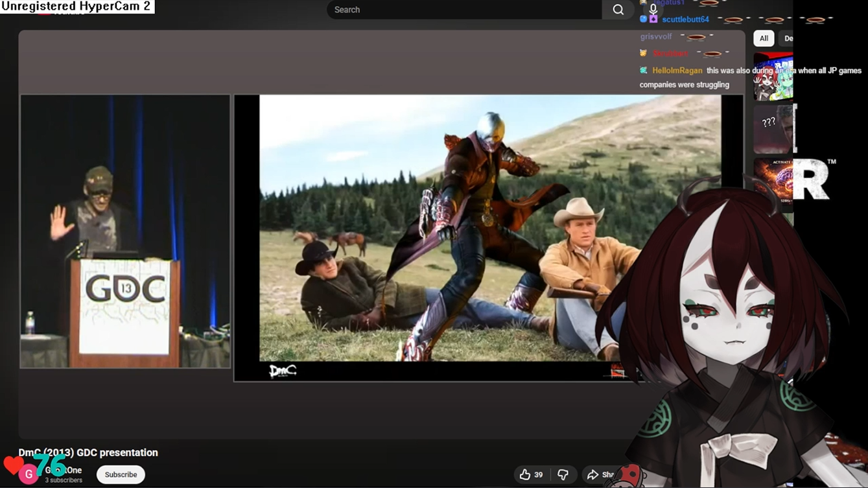
Task: Focus the YouTube Search text field
Action: click(x=464, y=10)
